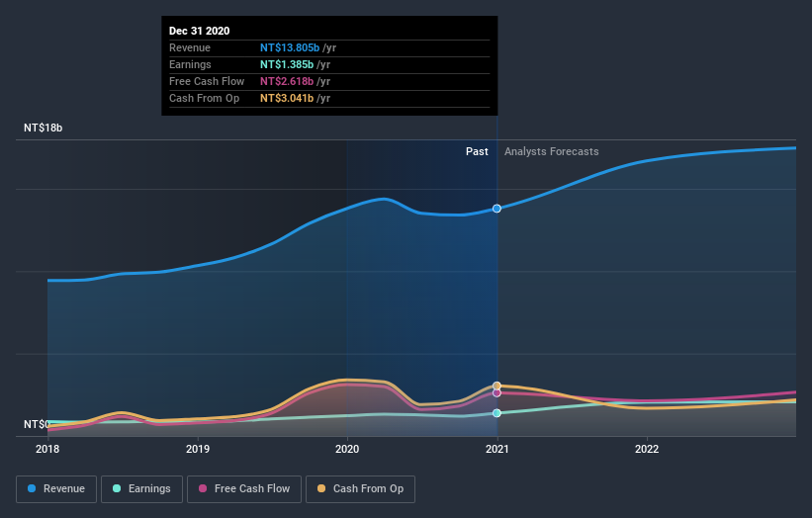The image size is (812, 518).
Task: Toggle the Cash From Op legend button
Action: pyautogui.click(x=360, y=489)
